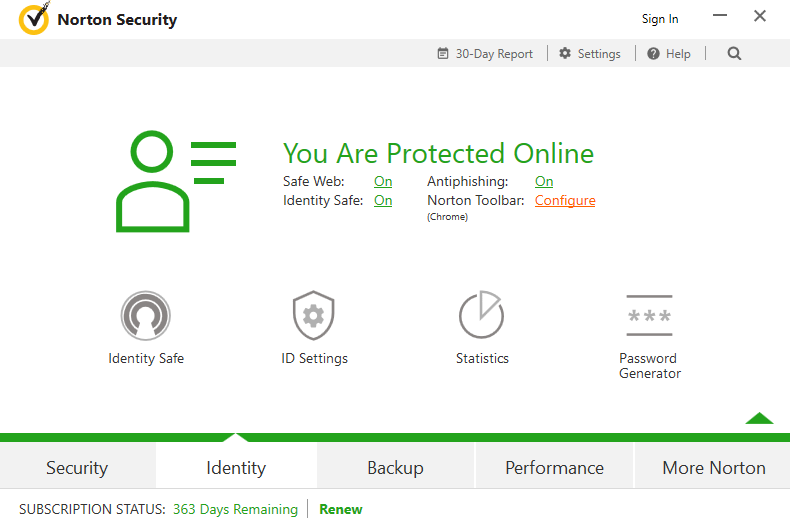790x526 pixels.
Task: Open the Performance tab
Action: point(554,468)
